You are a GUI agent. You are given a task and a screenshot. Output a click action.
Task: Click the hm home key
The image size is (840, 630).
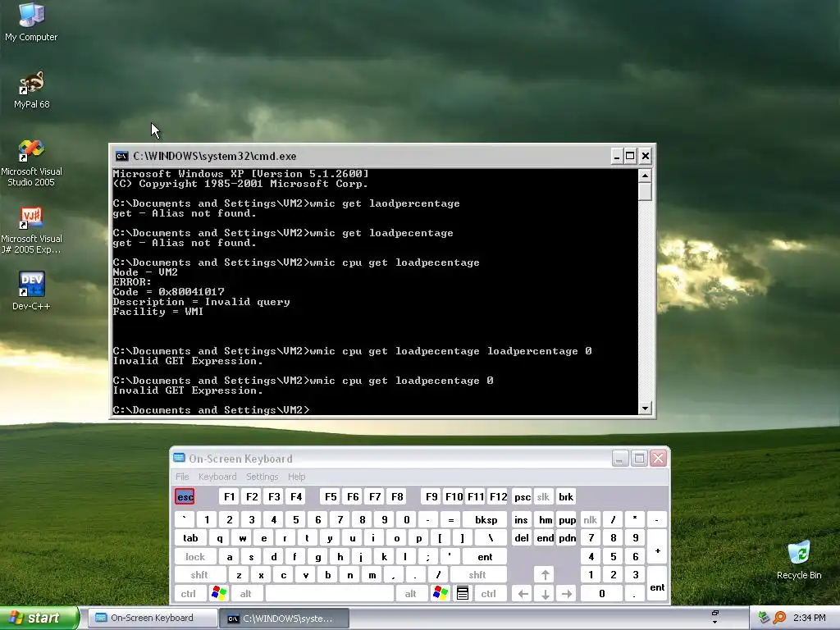[x=545, y=519]
